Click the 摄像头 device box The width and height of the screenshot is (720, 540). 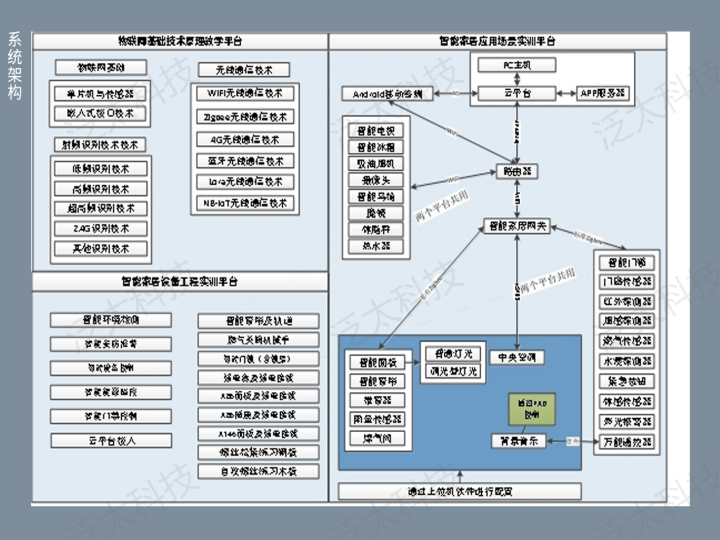click(x=376, y=180)
